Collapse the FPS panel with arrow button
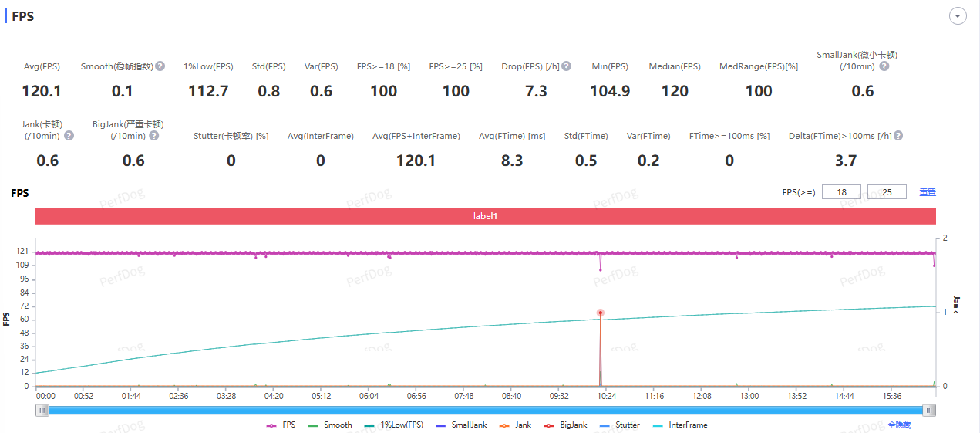980x433 pixels. coord(958,16)
